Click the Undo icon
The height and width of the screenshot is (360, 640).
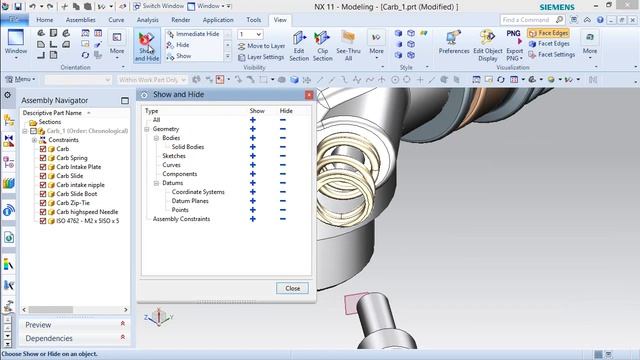[x=32, y=6]
